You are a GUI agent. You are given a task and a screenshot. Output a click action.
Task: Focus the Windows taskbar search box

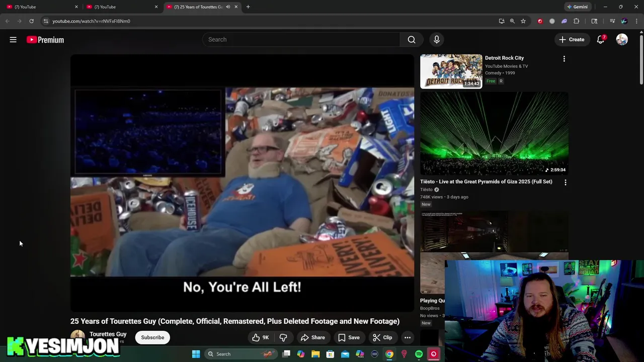[241, 354]
